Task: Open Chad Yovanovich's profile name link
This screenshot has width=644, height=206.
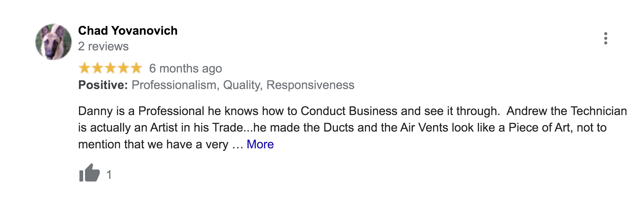Action: [x=128, y=31]
